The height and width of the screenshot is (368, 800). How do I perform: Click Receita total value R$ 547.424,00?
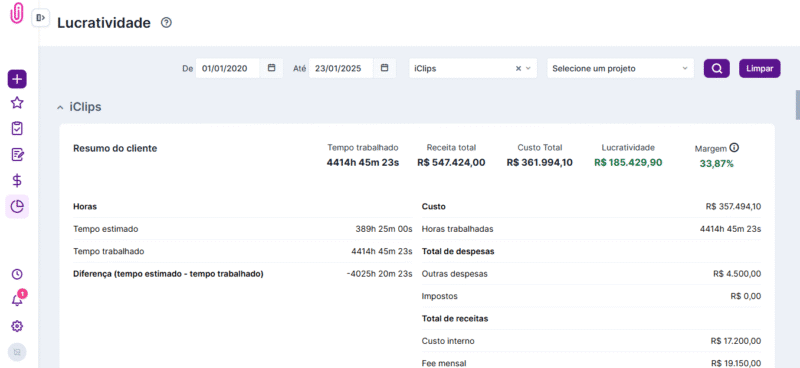(x=451, y=163)
